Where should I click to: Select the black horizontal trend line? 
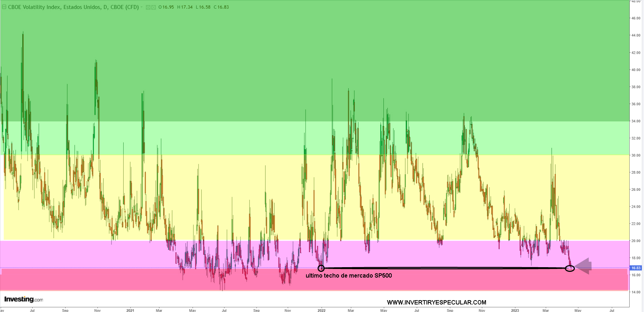(x=444, y=268)
